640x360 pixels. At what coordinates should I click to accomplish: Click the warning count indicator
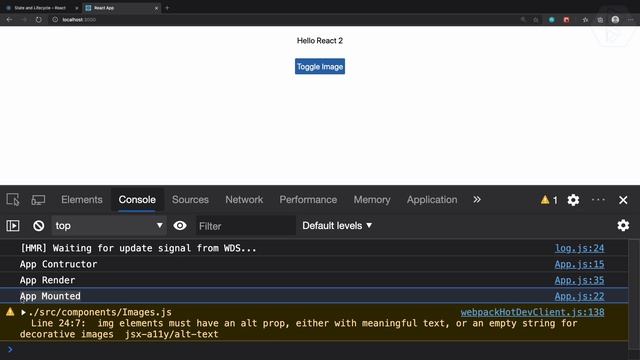(549, 200)
